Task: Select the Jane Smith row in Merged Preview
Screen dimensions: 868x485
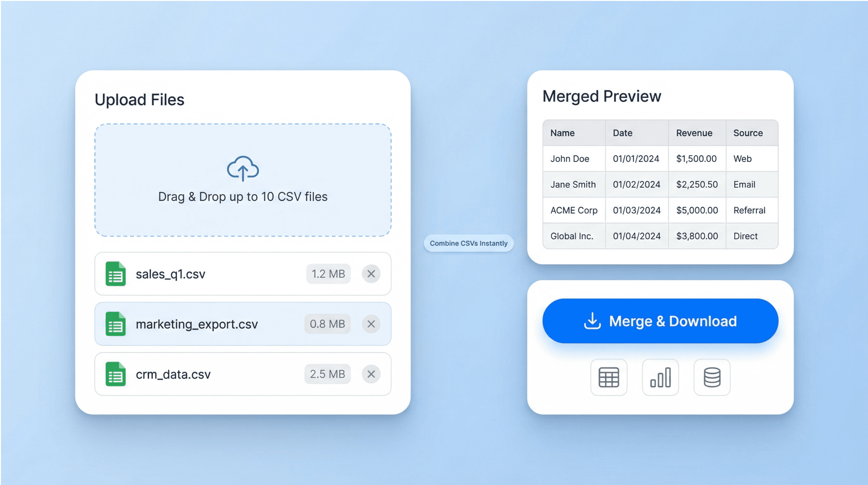Action: [660, 185]
